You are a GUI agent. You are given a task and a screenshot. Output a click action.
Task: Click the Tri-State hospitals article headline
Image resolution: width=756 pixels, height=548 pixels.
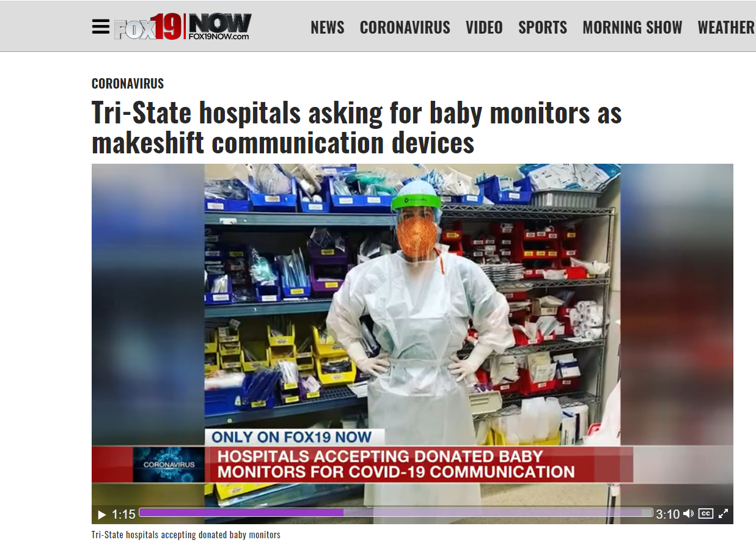357,128
